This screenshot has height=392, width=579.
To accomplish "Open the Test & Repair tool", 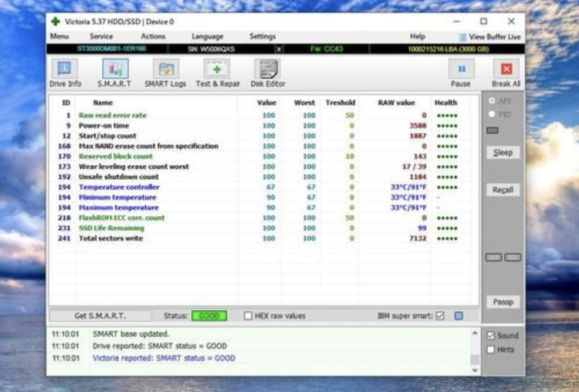I will [218, 73].
